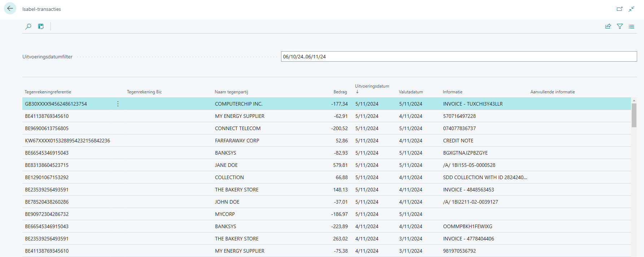Select account BE41138769345610 in second row

pos(47,116)
